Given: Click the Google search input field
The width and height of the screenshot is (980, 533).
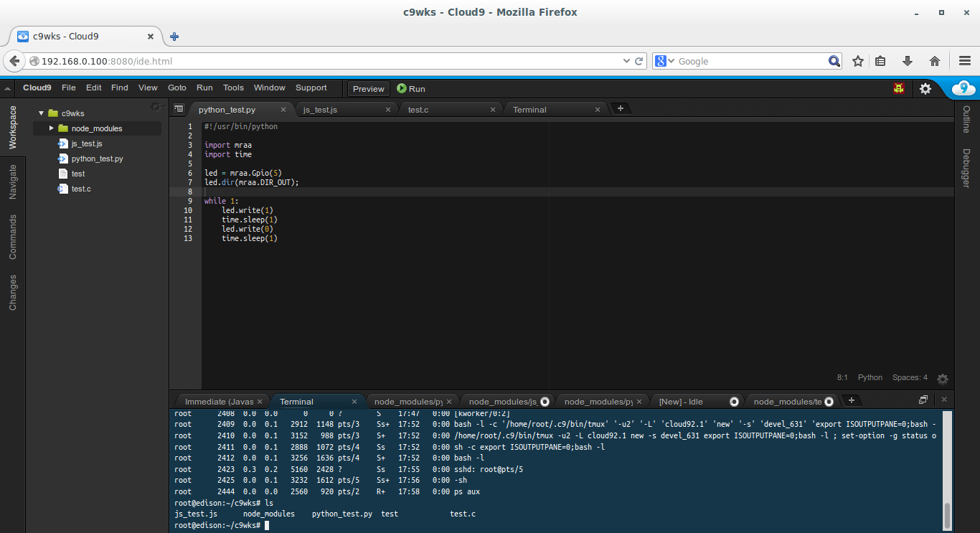Looking at the screenshot, I should coord(752,61).
